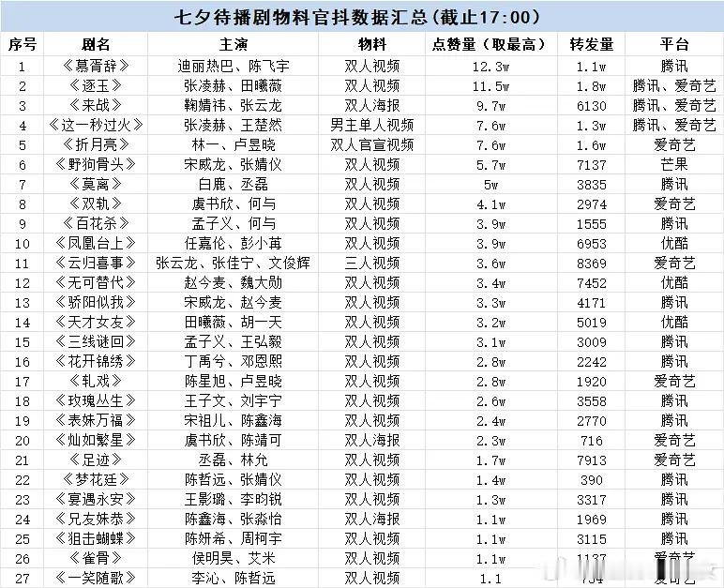
Task: Click the drama name cell《一笑随歌》
Action: [x=96, y=578]
